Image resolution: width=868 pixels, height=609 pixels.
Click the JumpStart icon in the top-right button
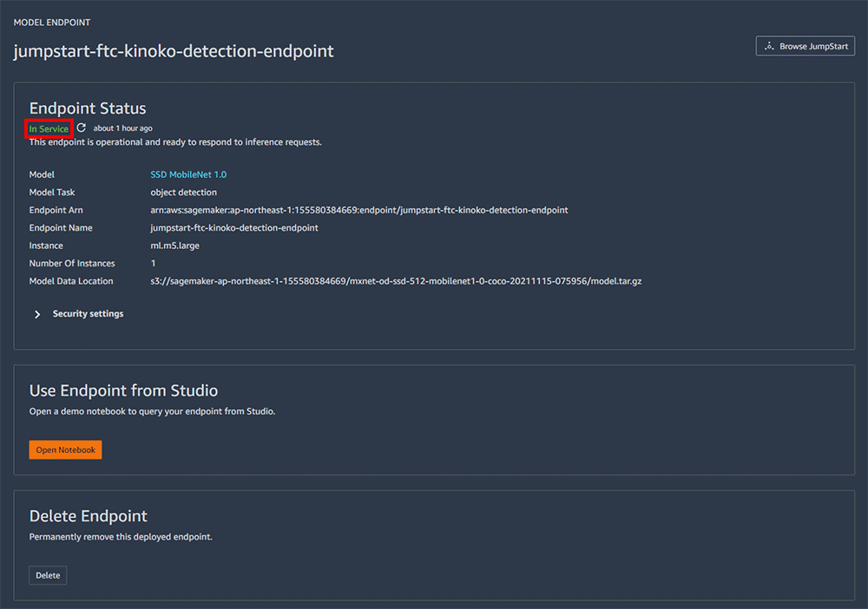point(769,46)
